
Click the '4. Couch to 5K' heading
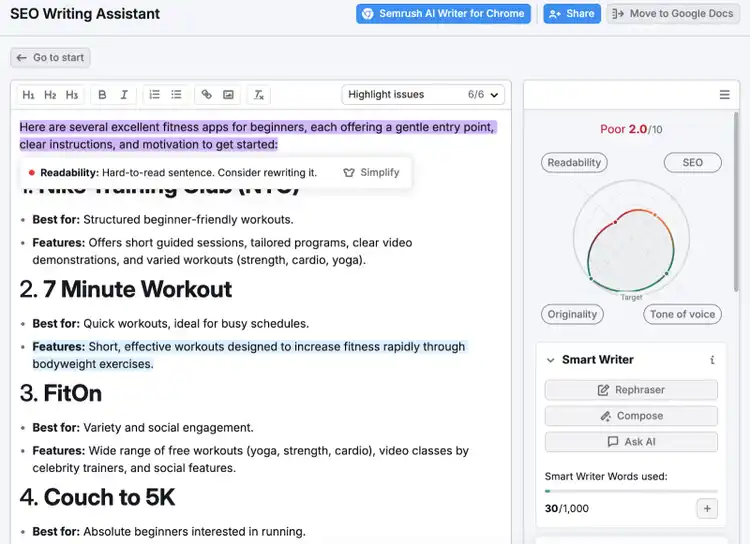pyautogui.click(x=97, y=497)
